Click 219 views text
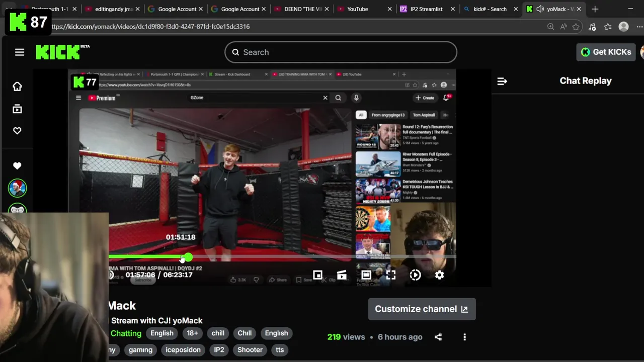The image size is (644, 362). pyautogui.click(x=346, y=337)
